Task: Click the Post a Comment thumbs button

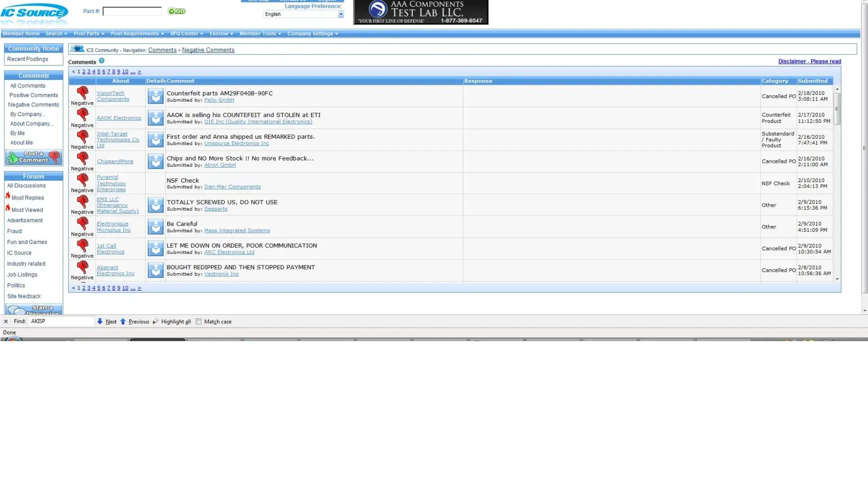Action: (x=34, y=157)
